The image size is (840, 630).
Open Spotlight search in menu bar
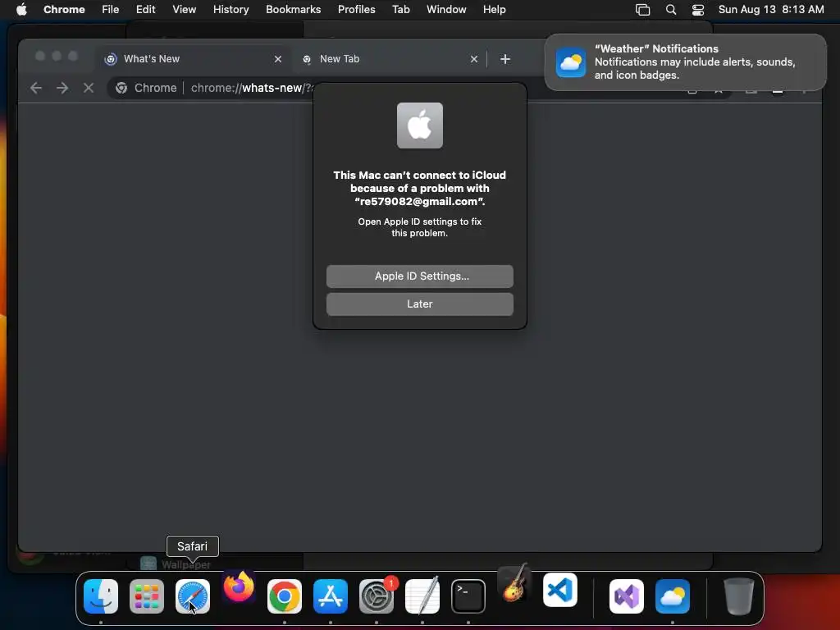pyautogui.click(x=671, y=10)
